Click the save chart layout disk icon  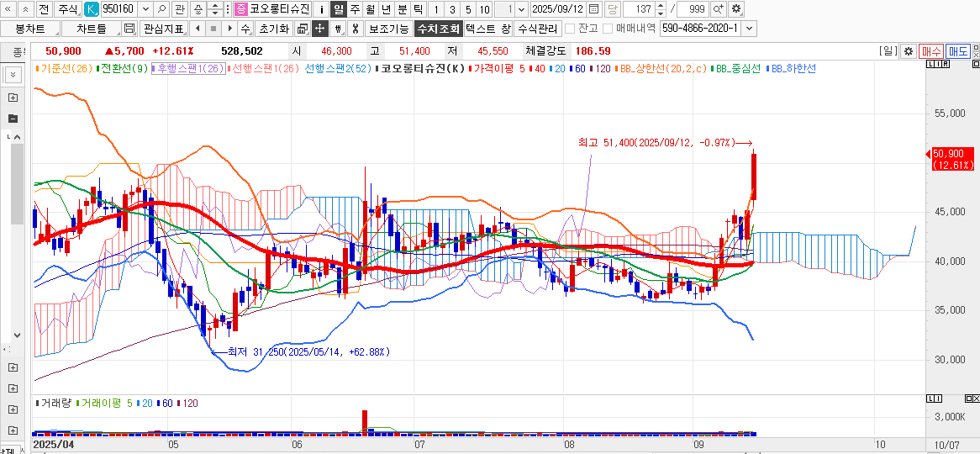pyautogui.click(x=129, y=29)
